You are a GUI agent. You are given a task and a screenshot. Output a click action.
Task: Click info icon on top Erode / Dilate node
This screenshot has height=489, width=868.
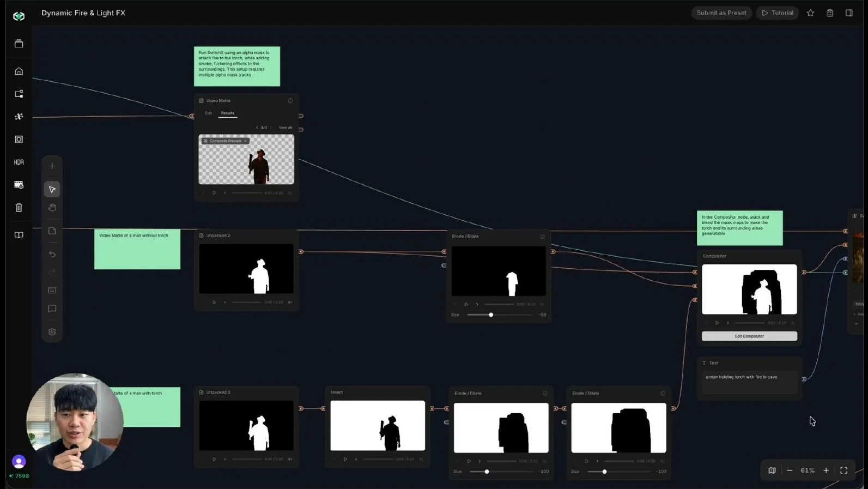(x=542, y=237)
